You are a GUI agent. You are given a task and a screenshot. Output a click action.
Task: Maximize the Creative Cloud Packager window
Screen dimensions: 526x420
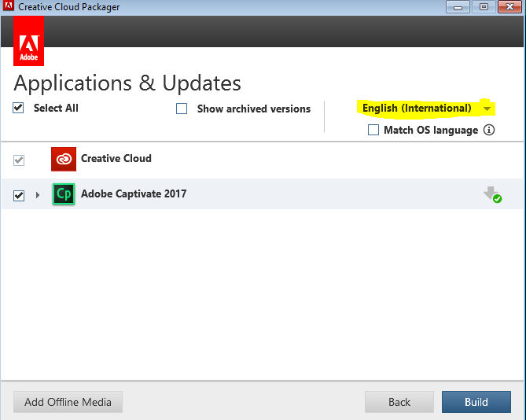click(484, 7)
